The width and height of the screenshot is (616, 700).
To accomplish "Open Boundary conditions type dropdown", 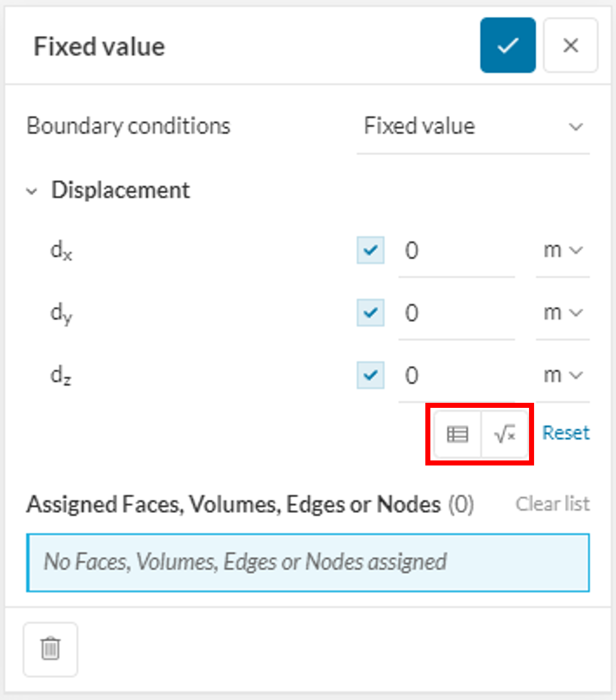I will (x=473, y=126).
